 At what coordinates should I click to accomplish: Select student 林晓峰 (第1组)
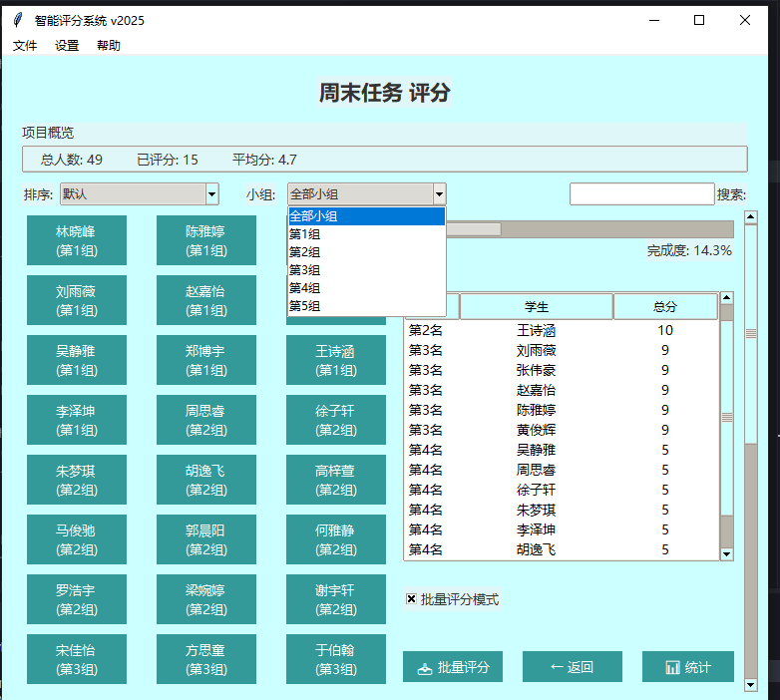point(77,240)
